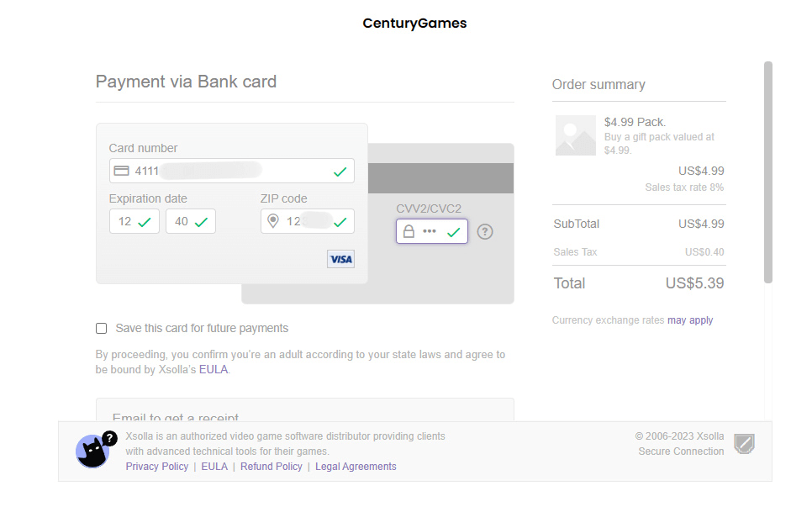The height and width of the screenshot is (507, 812).
Task: Click the Visa logo on the card
Action: click(x=340, y=259)
